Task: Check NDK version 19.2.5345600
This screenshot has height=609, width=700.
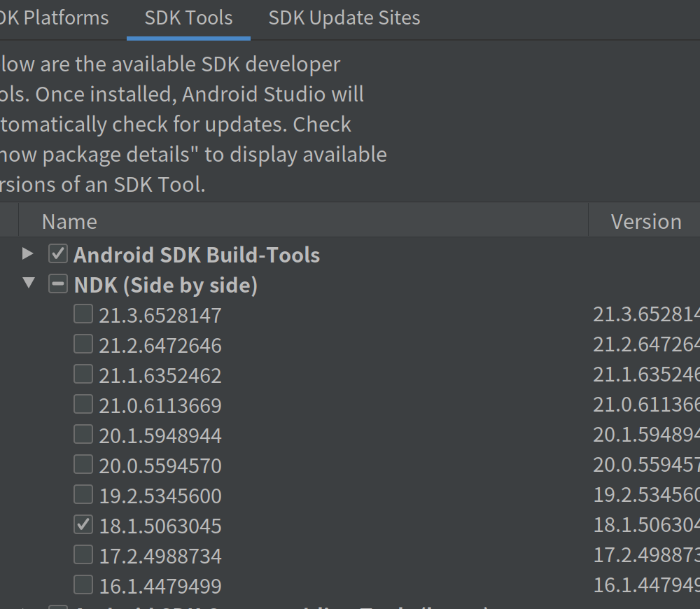Action: [83, 494]
